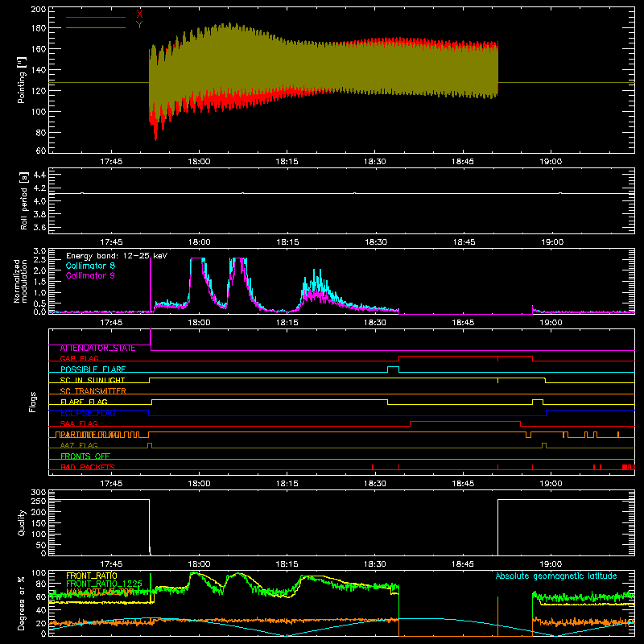This screenshot has height=644, width=644.
Task: Click the 250 value on Quality axis
Action: coord(39,501)
